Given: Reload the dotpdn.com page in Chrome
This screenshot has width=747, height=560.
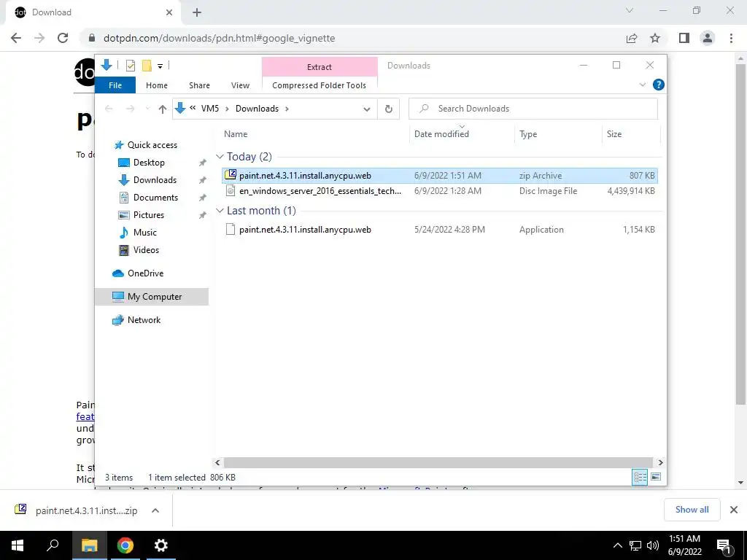Looking at the screenshot, I should coord(63,38).
